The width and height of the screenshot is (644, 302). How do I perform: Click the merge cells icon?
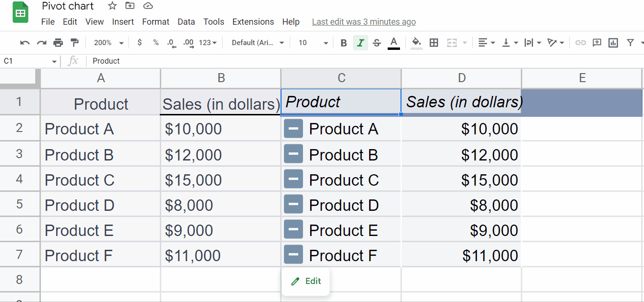click(x=452, y=43)
